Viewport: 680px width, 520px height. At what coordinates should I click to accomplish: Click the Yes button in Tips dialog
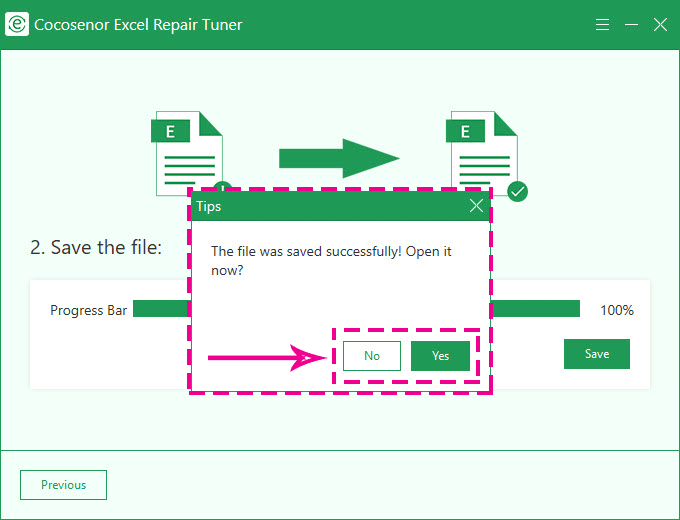[x=440, y=356]
